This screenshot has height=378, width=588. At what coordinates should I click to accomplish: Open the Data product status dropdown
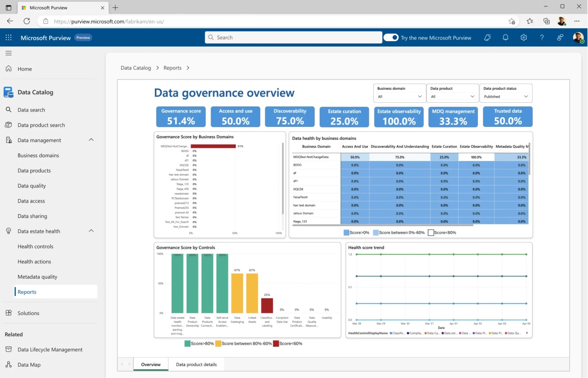pos(506,96)
